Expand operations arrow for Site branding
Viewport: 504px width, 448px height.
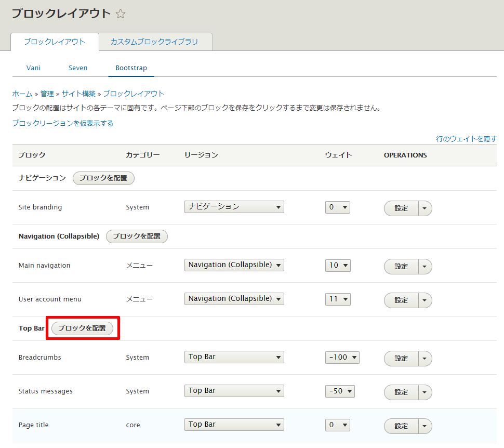click(x=425, y=208)
